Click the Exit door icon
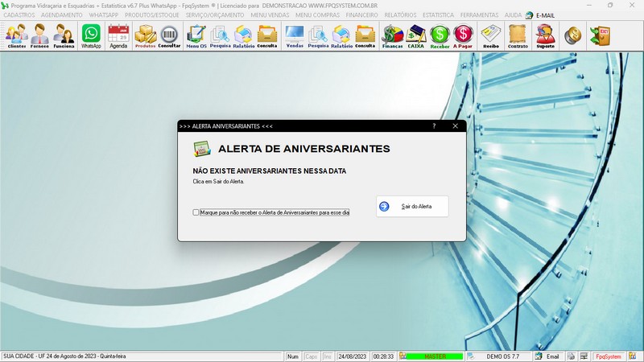Image resolution: width=644 pixels, height=362 pixels. [x=600, y=35]
